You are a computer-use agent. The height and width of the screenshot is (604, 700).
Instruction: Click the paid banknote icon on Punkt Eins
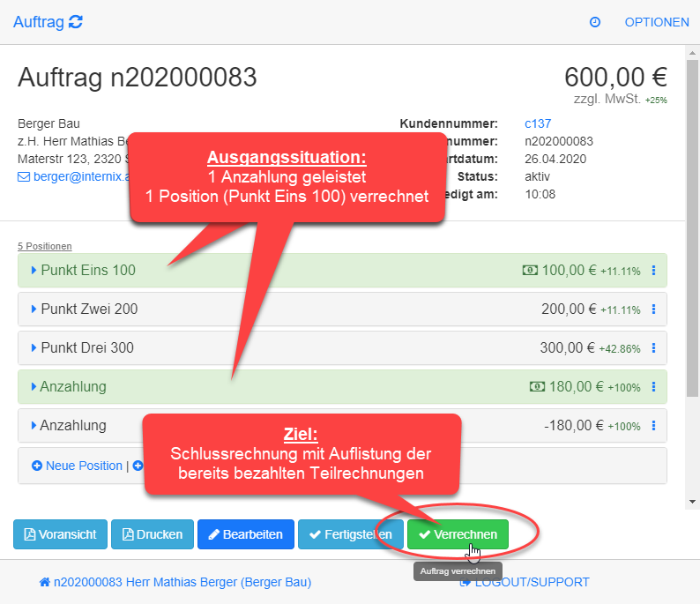click(x=530, y=270)
